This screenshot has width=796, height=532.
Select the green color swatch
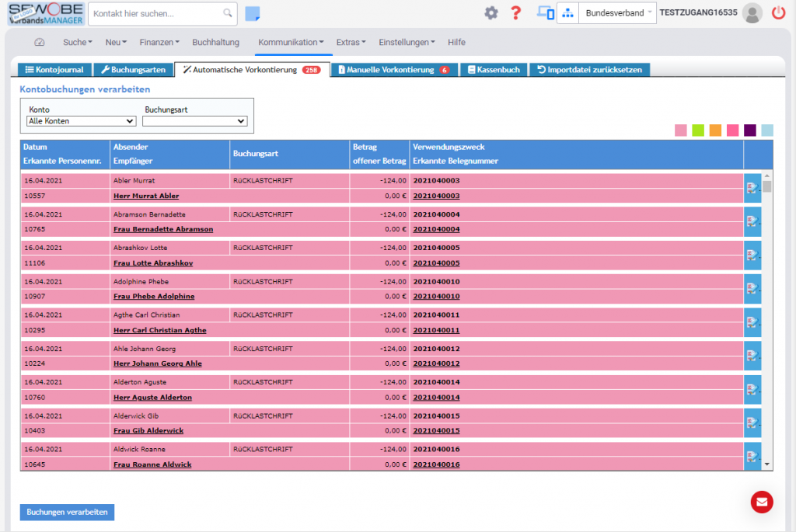698,130
